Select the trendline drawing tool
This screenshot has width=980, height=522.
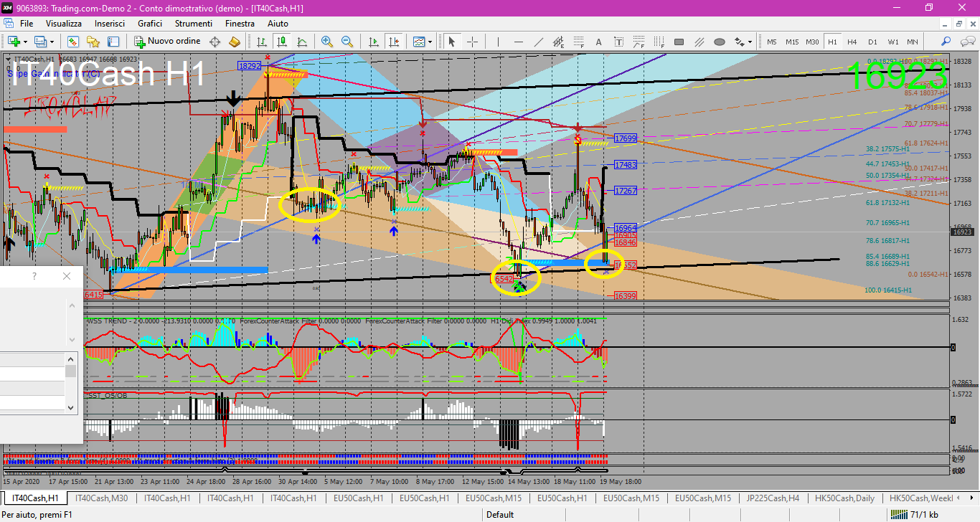(538, 42)
